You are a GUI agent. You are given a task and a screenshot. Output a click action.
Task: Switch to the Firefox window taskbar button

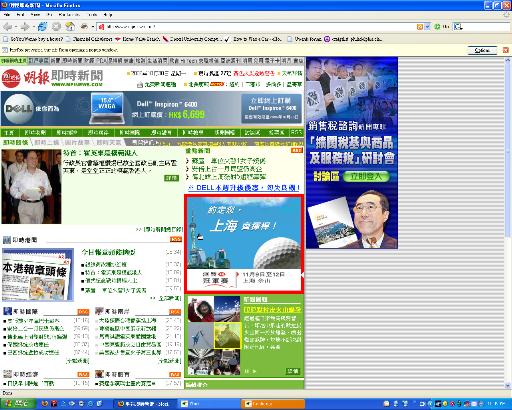144,404
